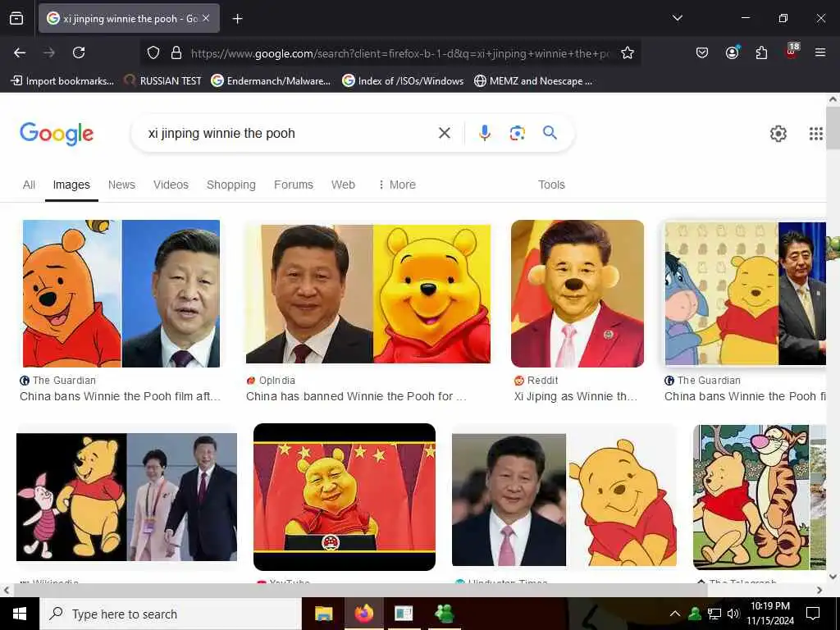Switch to Firefox taskbar icon
The height and width of the screenshot is (630, 840).
coord(363,614)
